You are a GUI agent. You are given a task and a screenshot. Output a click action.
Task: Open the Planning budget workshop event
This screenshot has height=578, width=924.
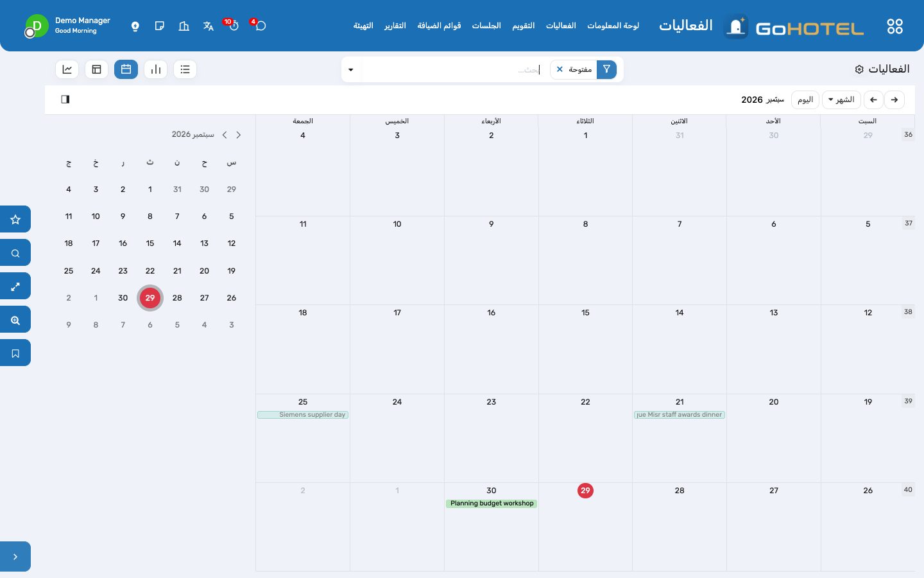492,504
